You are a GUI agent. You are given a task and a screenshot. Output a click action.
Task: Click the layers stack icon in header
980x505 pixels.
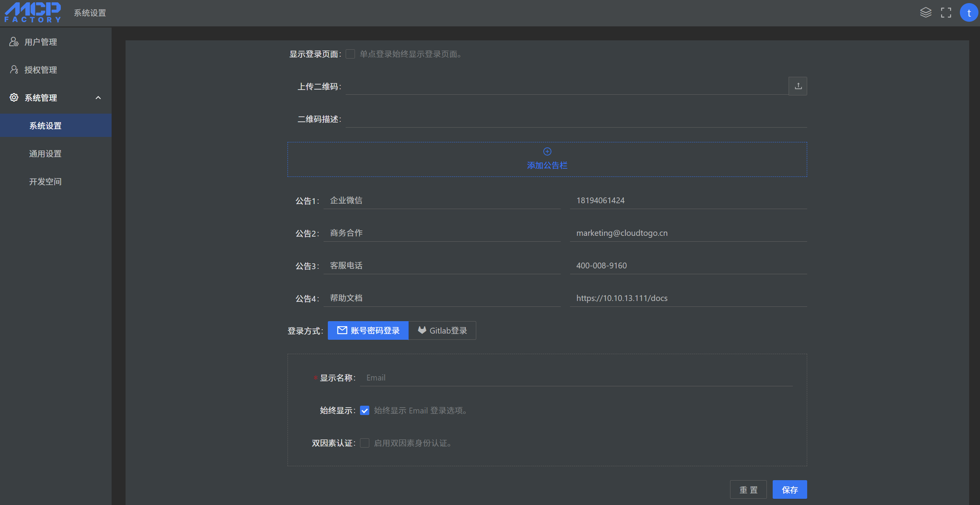pos(925,13)
